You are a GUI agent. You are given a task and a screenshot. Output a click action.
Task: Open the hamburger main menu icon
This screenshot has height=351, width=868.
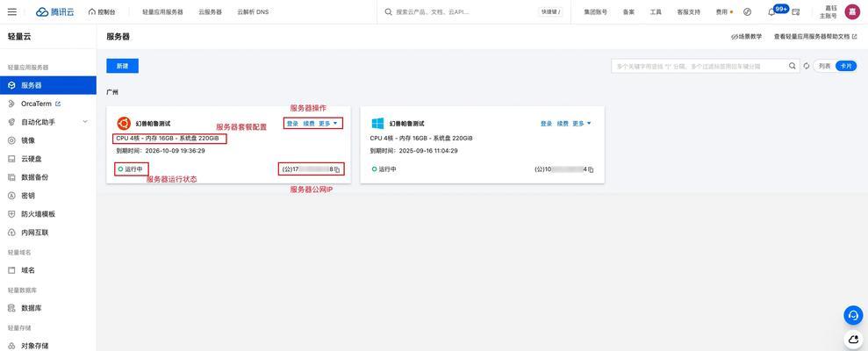[12, 11]
